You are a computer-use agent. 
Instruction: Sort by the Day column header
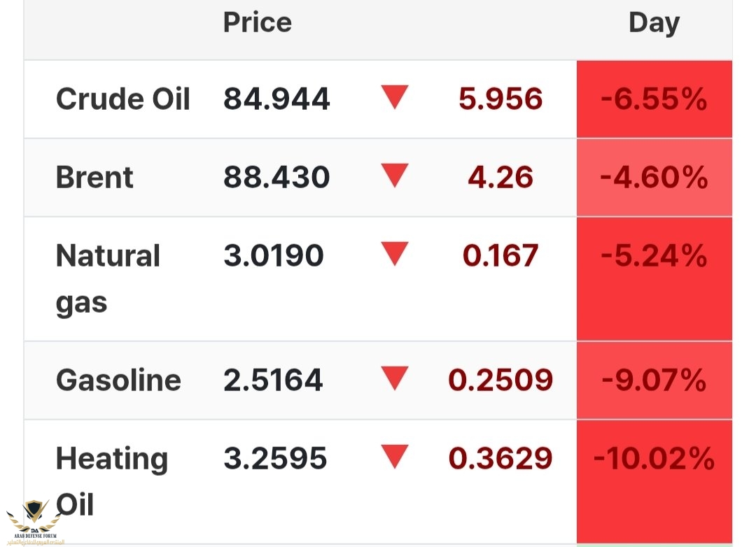(x=654, y=23)
